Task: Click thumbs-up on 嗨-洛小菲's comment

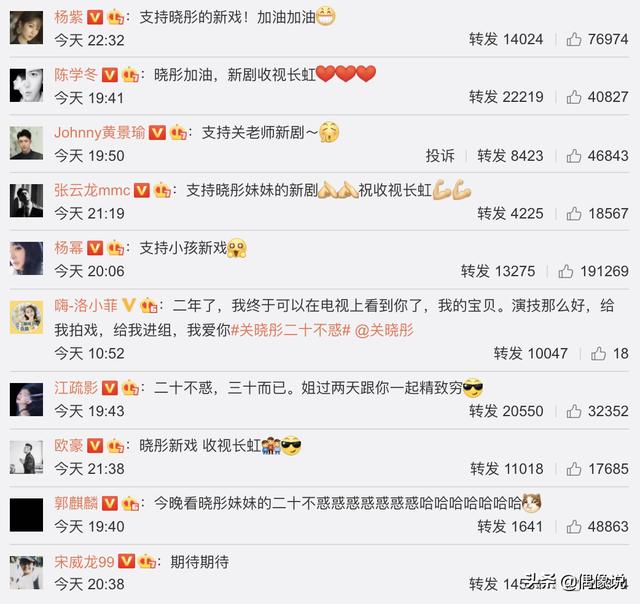Action: pos(598,353)
